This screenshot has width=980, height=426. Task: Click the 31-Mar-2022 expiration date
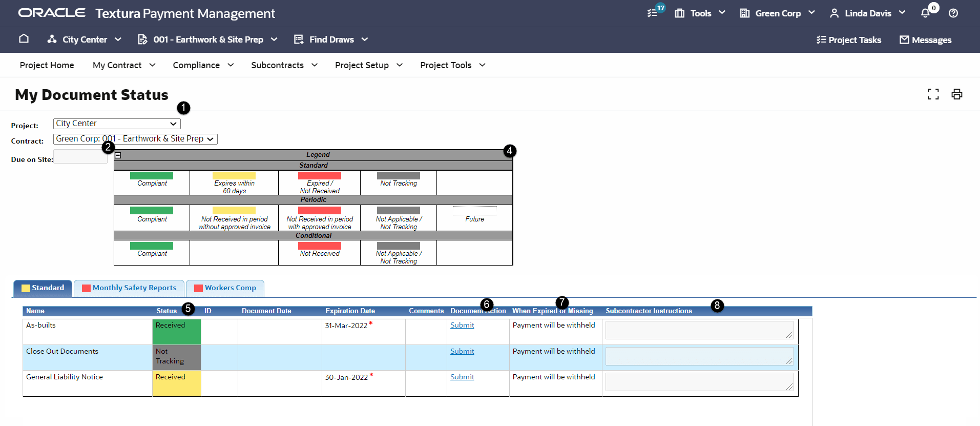coord(346,326)
